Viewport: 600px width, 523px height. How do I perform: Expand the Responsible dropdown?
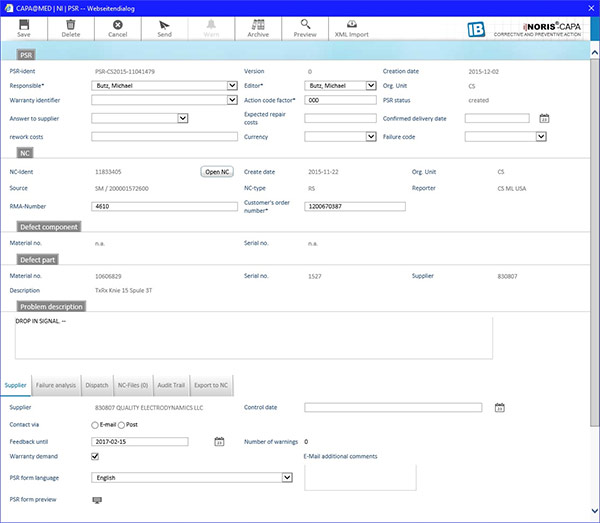(232, 85)
